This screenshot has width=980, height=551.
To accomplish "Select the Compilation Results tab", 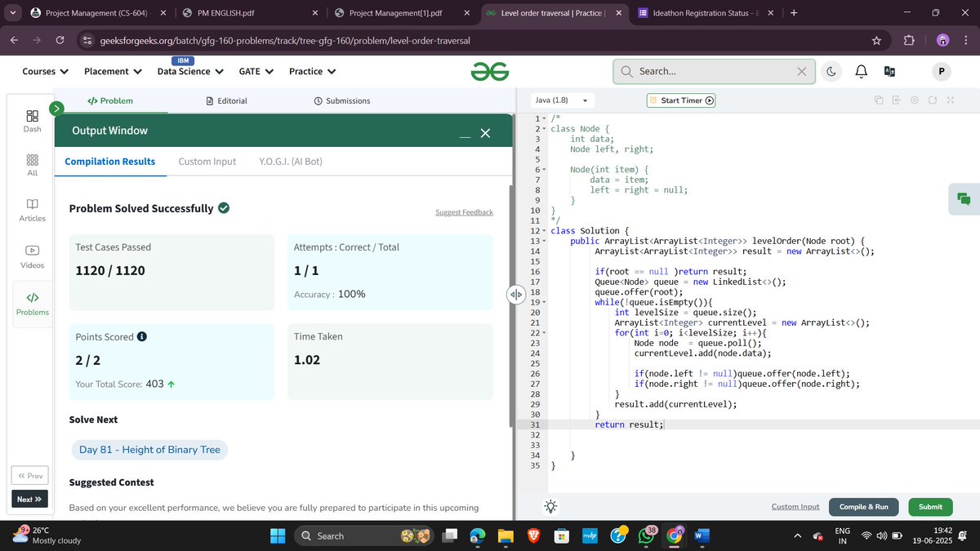I will (x=110, y=162).
